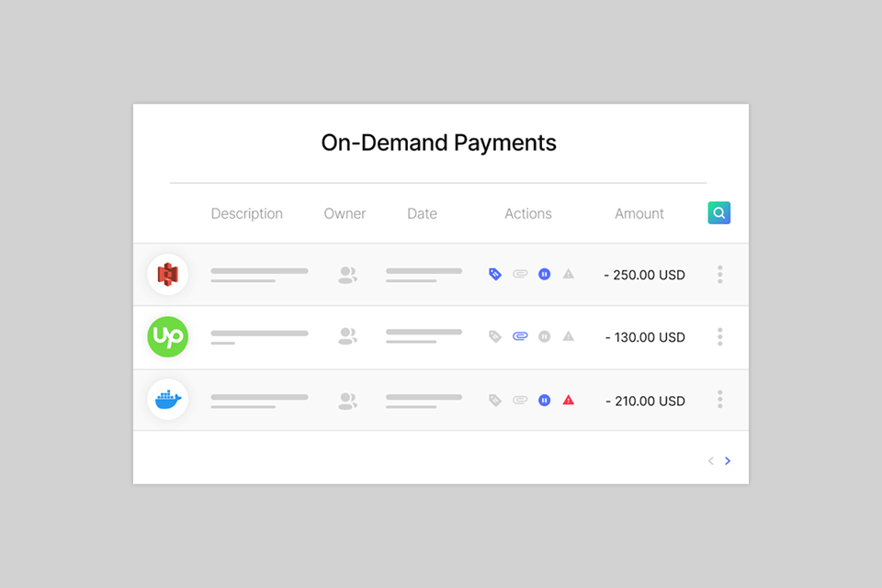Viewport: 882px width, 588px height.
Task: Select the - 130.00 USD amount
Action: click(x=645, y=337)
